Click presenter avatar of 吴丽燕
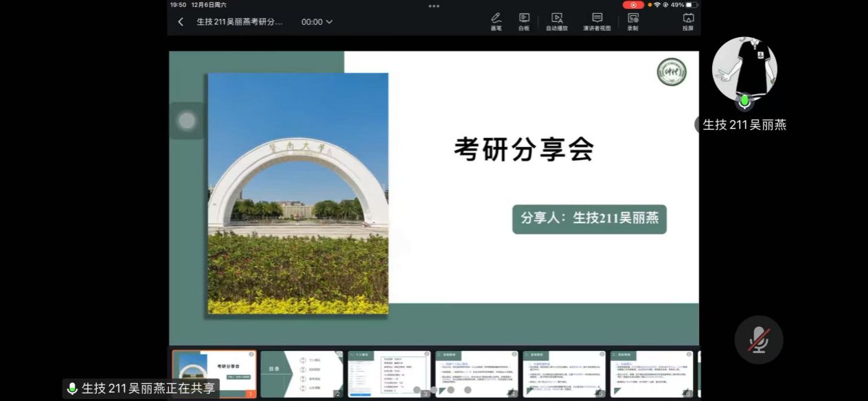868x401 pixels. click(744, 69)
